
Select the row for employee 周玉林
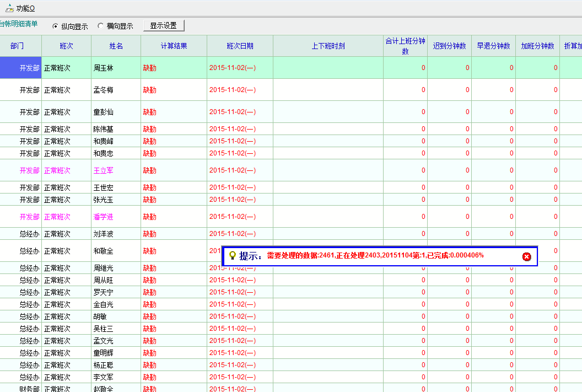(x=104, y=68)
